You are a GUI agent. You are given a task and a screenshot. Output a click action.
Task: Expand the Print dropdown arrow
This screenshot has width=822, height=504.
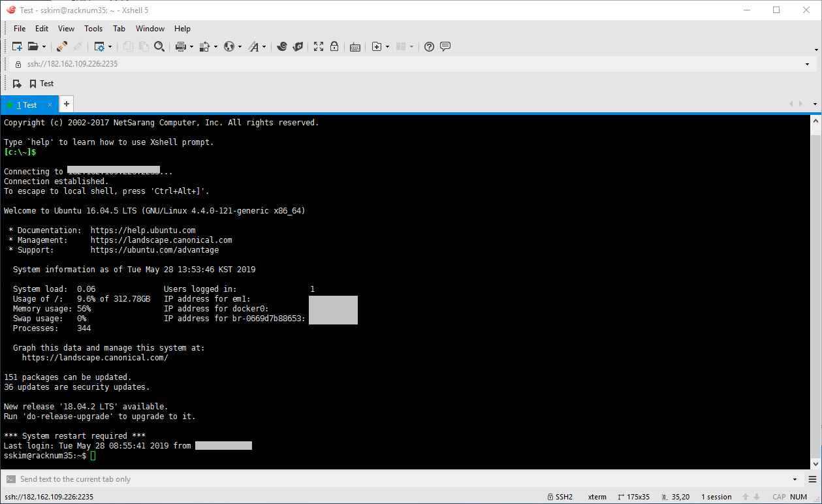pyautogui.click(x=191, y=46)
